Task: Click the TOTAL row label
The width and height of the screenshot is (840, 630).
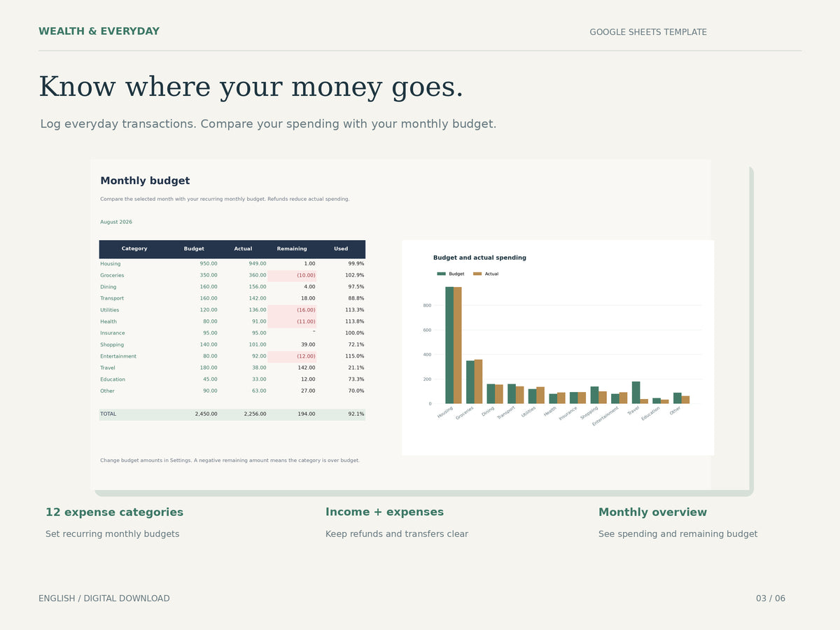Action: point(108,414)
